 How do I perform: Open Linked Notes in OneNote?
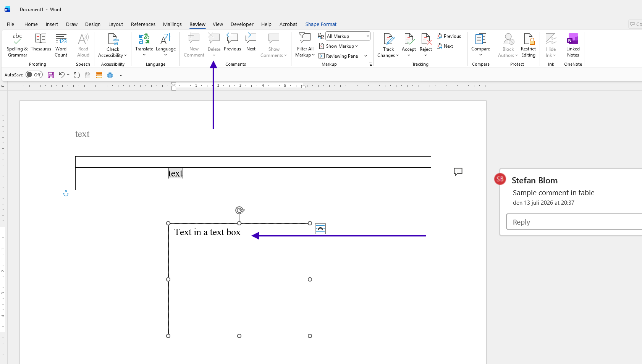click(x=573, y=45)
